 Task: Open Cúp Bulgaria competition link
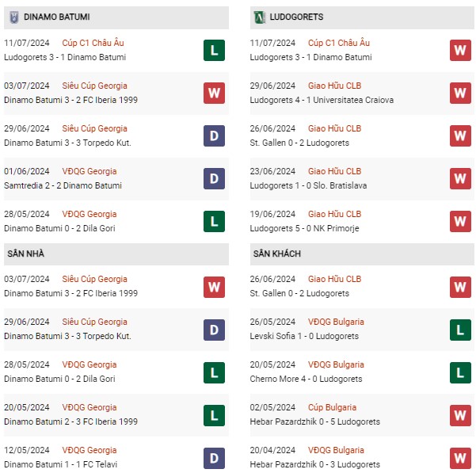click(x=332, y=407)
